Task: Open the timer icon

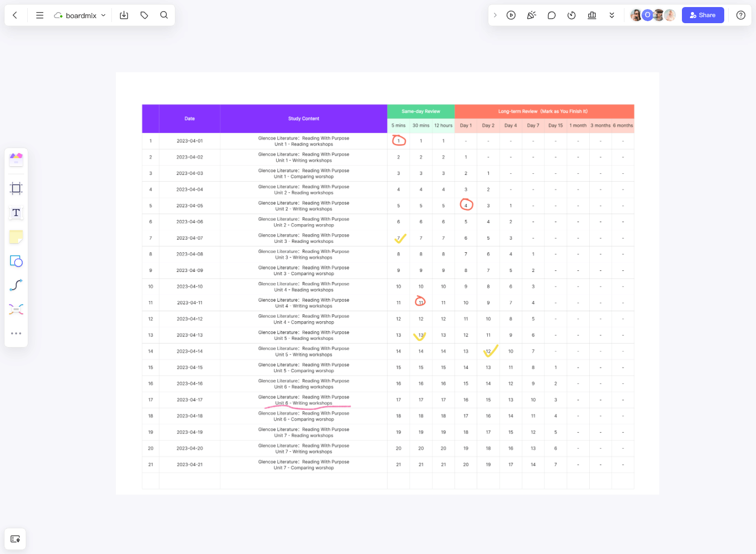Action: pyautogui.click(x=572, y=15)
